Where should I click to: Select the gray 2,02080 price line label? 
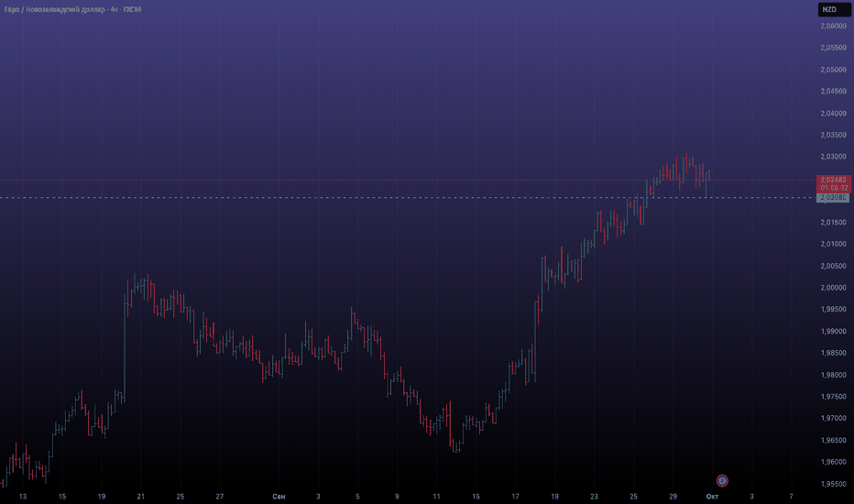pos(833,198)
